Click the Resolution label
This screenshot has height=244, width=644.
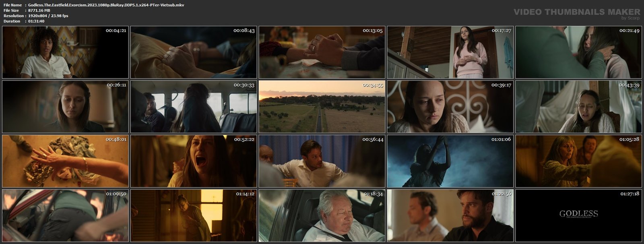coord(13,16)
